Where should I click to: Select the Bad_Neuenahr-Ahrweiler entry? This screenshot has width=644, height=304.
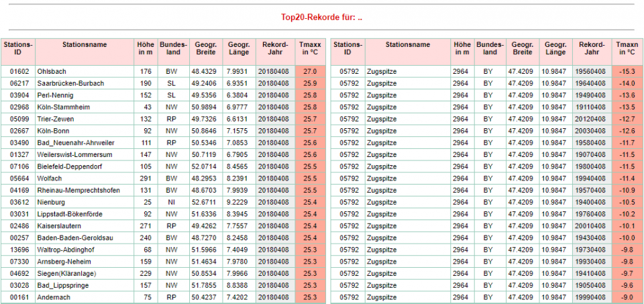click(76, 143)
